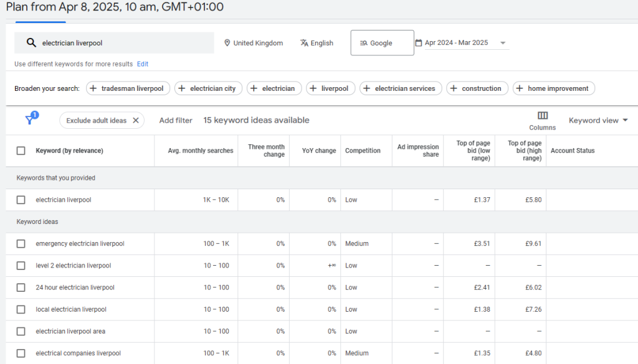Sort by Ad impression share column
This screenshot has height=364, width=638.
tap(418, 151)
